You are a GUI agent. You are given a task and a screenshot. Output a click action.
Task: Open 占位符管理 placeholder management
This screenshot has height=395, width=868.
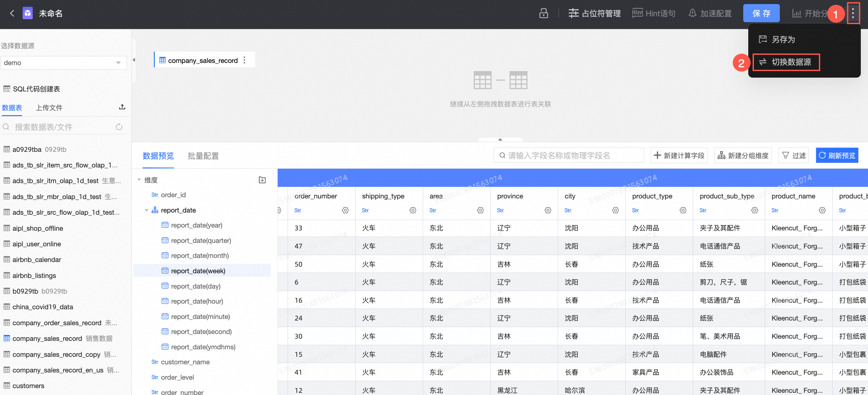[595, 13]
